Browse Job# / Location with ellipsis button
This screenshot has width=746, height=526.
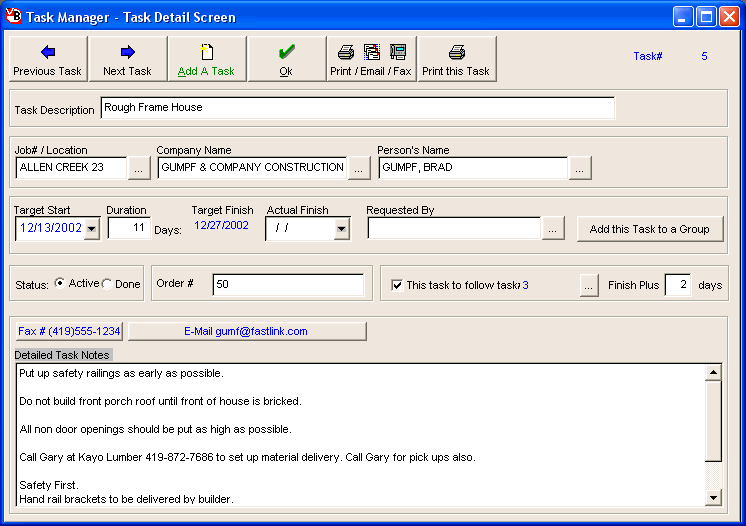(x=140, y=168)
